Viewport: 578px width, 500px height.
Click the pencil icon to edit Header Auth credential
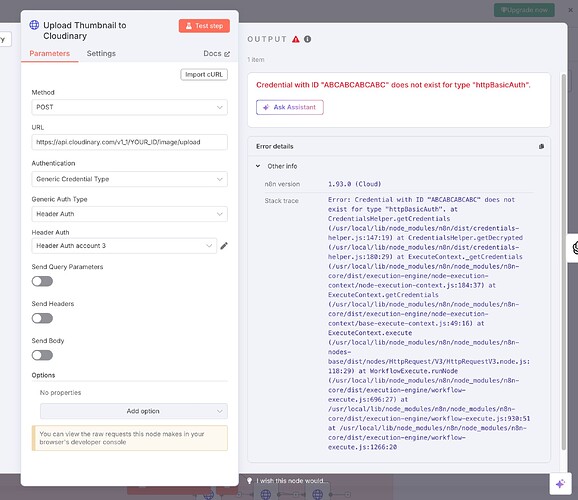[x=224, y=246]
